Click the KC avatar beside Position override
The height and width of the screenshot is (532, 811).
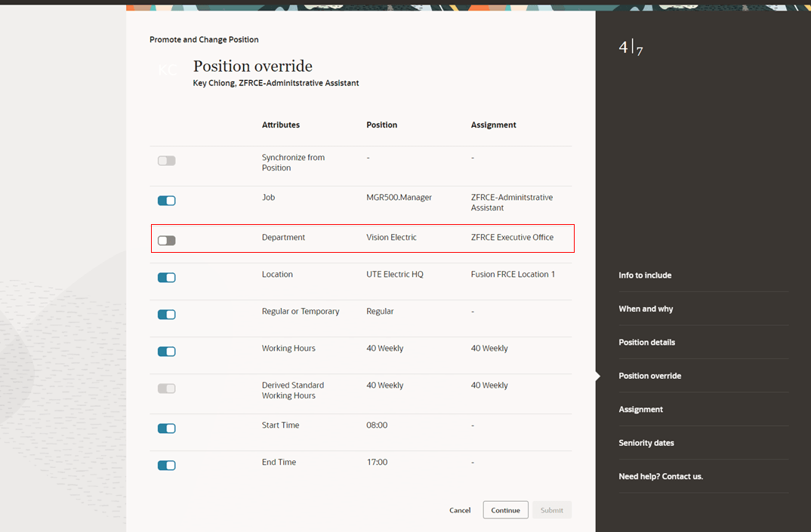pos(167,69)
